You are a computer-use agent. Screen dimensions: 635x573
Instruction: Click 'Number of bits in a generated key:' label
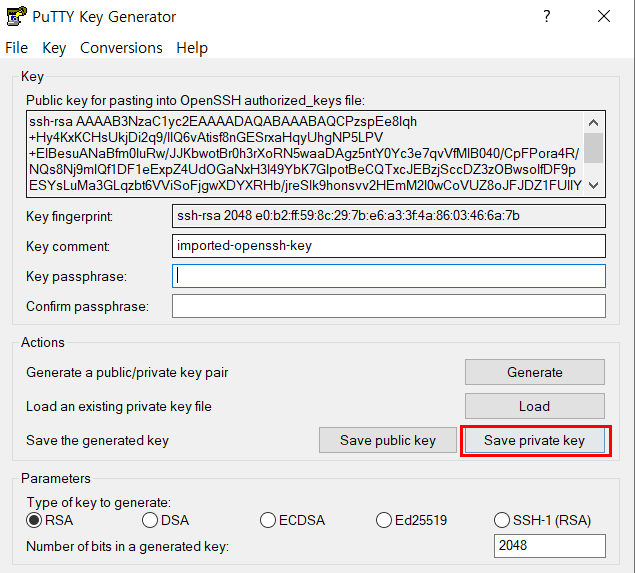click(128, 547)
